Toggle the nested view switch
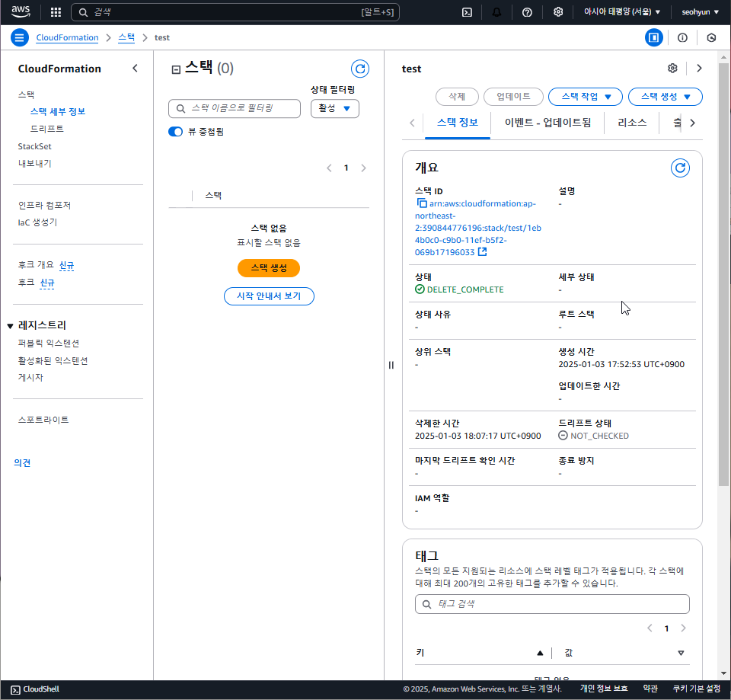Viewport: 731px width, 700px height. click(x=175, y=132)
